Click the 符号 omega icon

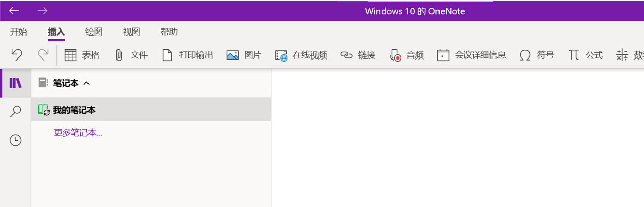tap(525, 55)
